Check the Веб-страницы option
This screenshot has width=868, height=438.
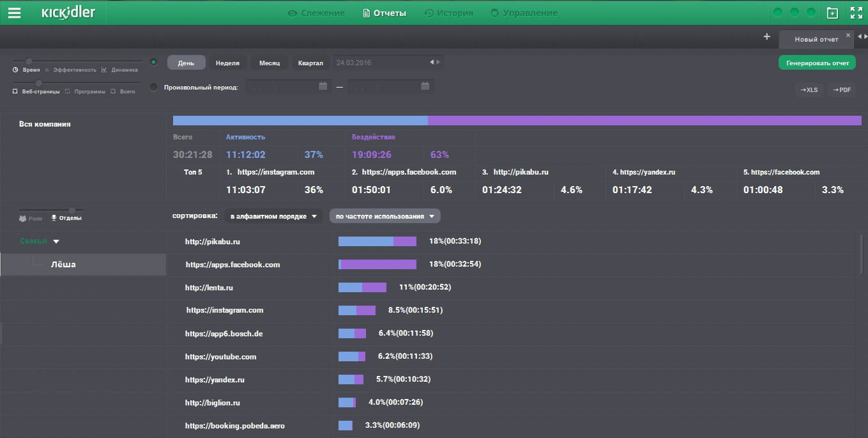(15, 91)
